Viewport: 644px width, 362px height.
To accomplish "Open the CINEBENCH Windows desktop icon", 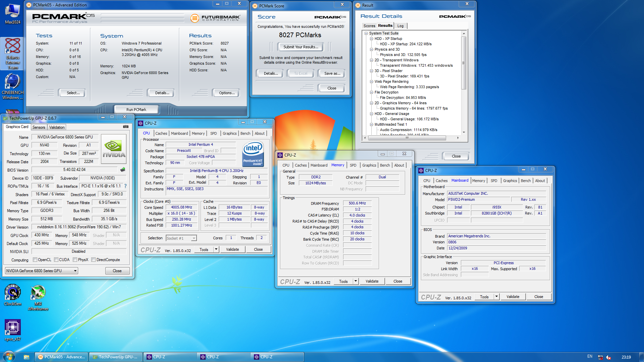I will 12,86.
